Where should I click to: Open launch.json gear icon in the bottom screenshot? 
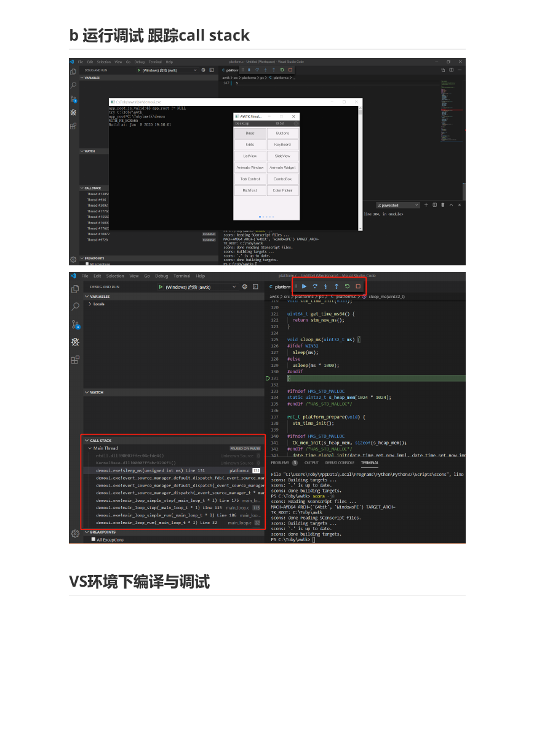pos(244,287)
